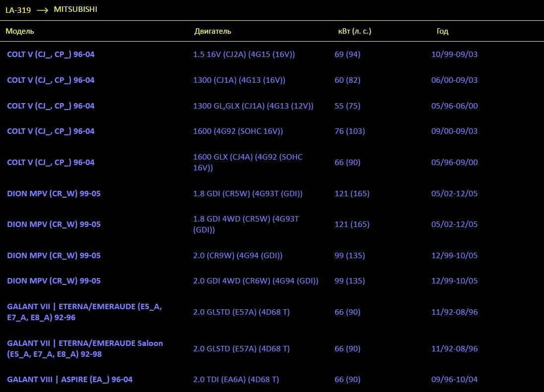544x392 pixels.
Task: Click power value 76 (103)
Action: (350, 131)
